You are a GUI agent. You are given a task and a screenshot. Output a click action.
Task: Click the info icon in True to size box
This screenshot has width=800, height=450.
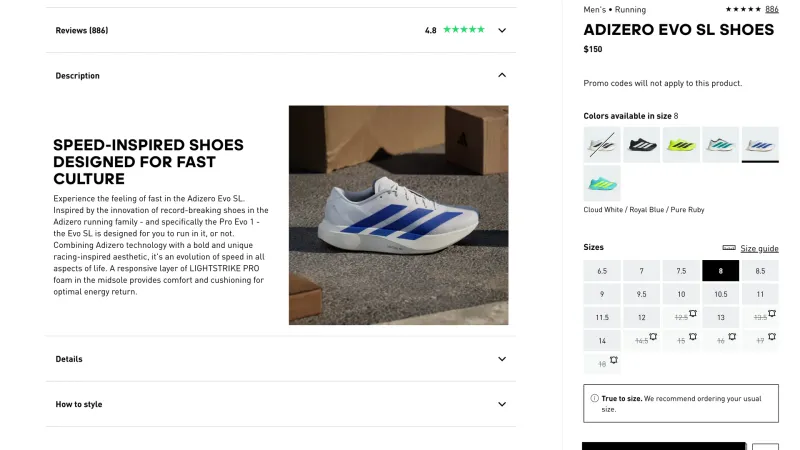594,398
